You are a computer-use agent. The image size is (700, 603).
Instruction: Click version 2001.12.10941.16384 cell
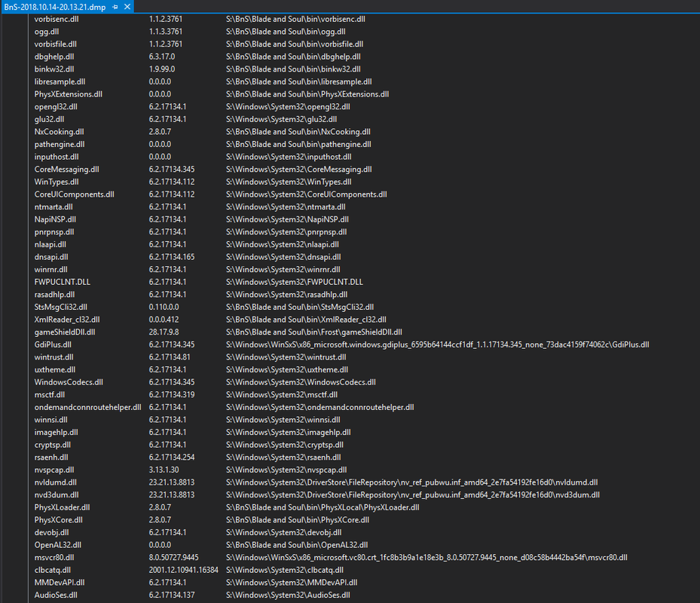[184, 570]
